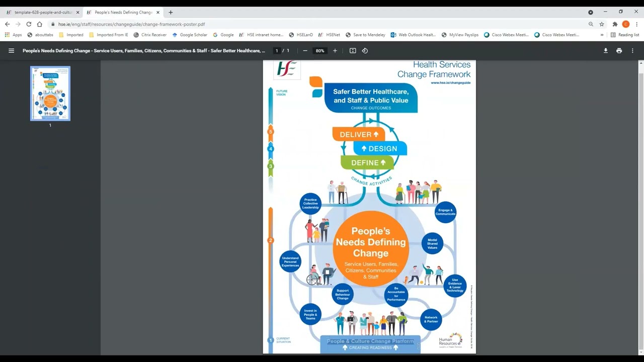Open the PDF viewer sidebar menu icon
Image resolution: width=644 pixels, height=362 pixels.
coord(11,51)
